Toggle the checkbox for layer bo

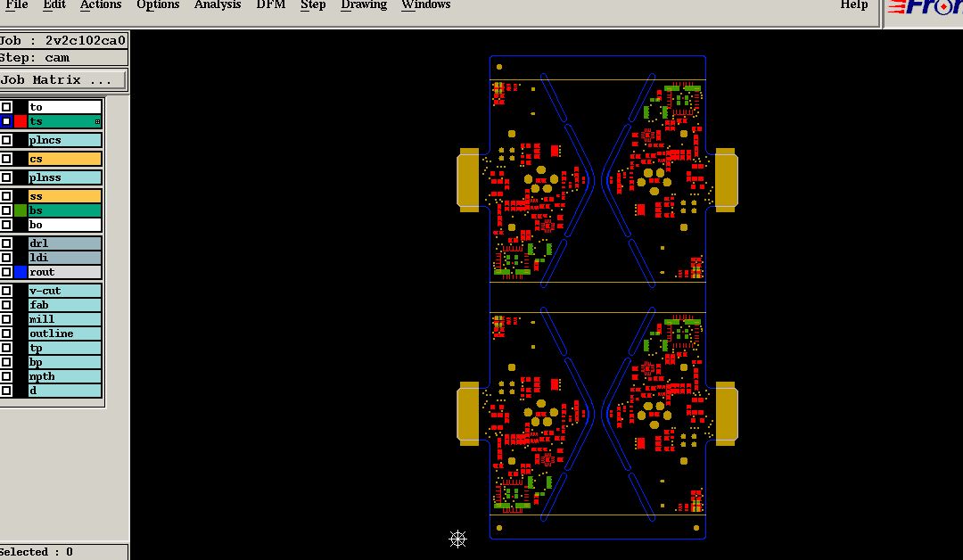(x=7, y=225)
